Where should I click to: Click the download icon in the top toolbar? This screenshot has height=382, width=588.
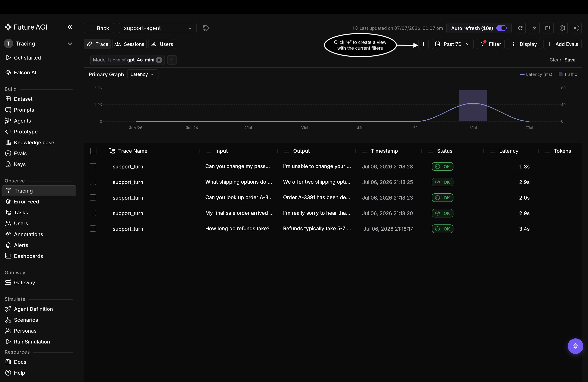[x=534, y=28]
